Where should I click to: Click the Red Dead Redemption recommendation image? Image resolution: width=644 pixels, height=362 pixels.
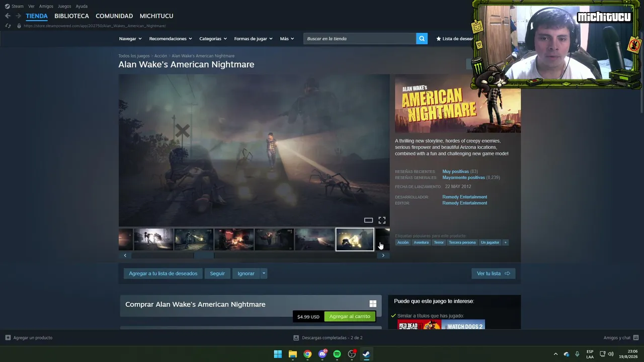[419, 325]
